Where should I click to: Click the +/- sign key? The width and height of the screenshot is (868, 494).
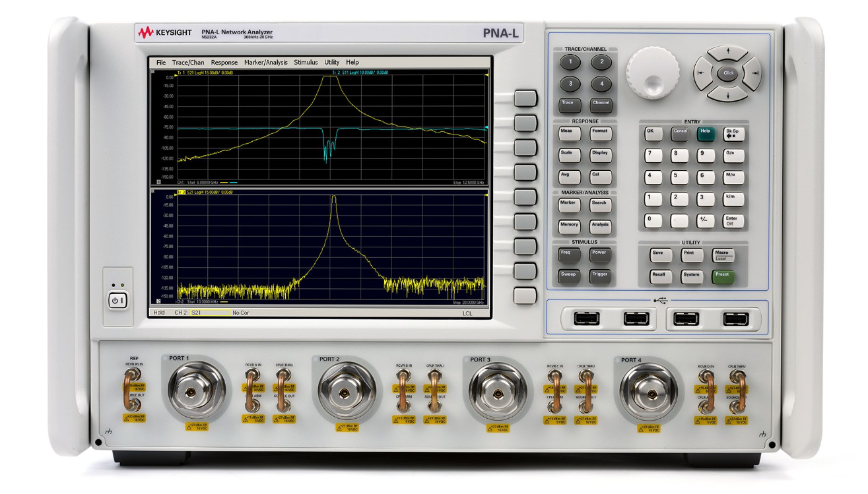click(x=706, y=221)
